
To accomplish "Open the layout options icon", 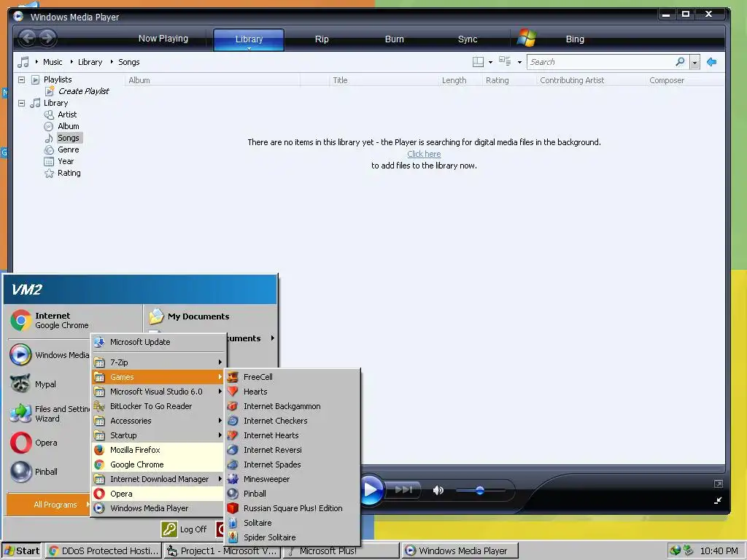I will coord(478,62).
